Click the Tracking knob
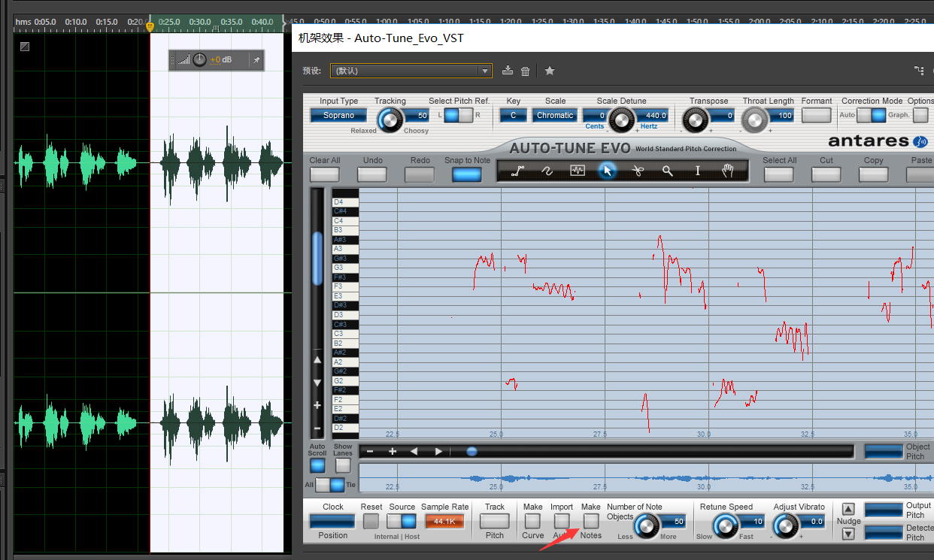This screenshot has width=934, height=560. [390, 119]
